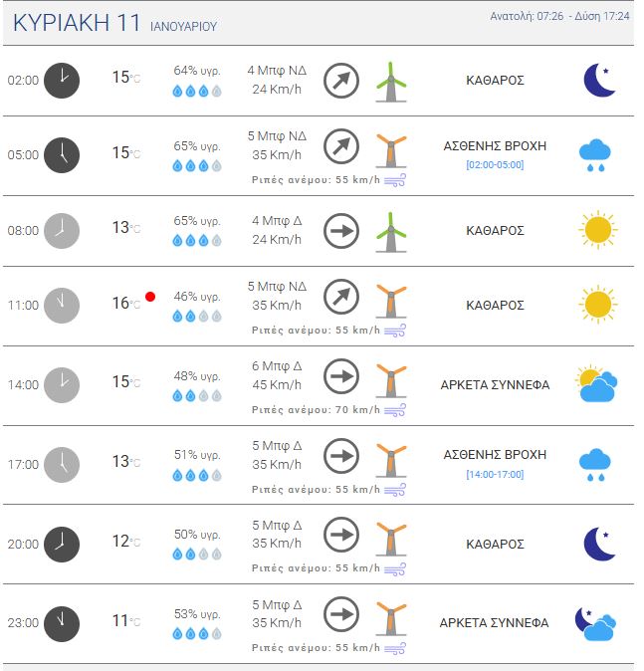The width and height of the screenshot is (644, 671).
Task: Click the wind direction arrow at 08:00
Action: tap(341, 231)
